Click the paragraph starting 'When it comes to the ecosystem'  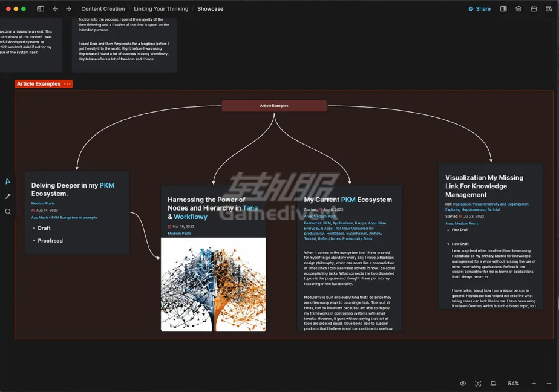tap(350, 268)
